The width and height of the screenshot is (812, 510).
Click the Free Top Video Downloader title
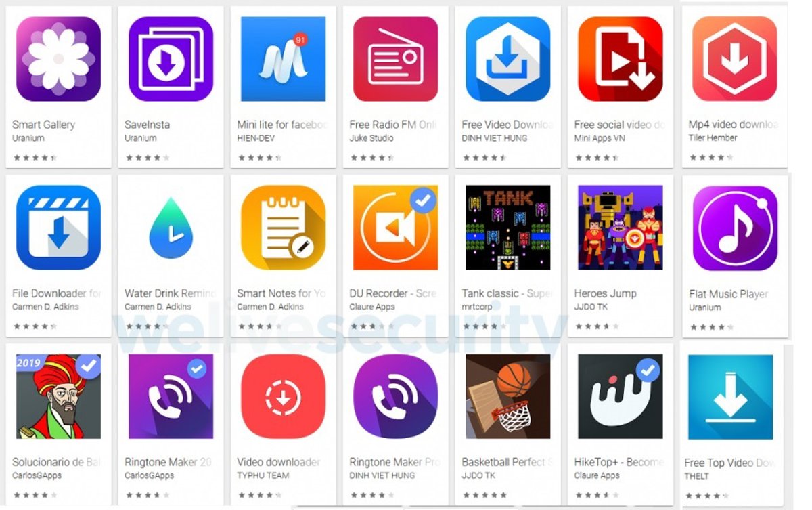(x=730, y=463)
